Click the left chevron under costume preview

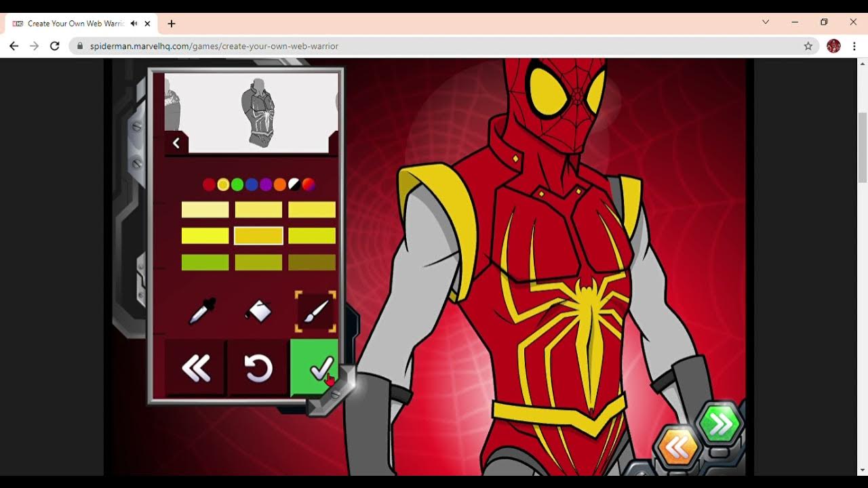point(176,143)
